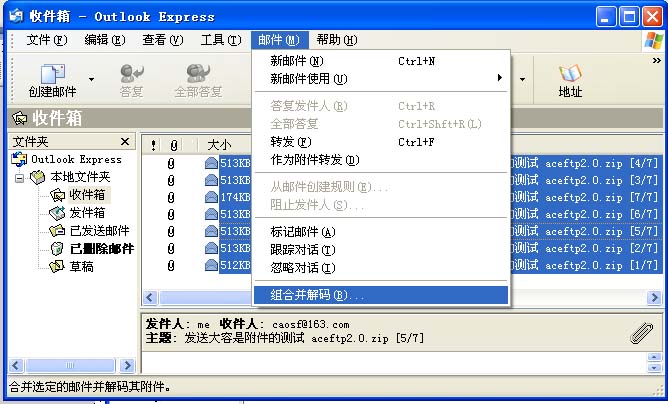Sort by the 大小 column header
The height and width of the screenshot is (404, 668).
click(x=218, y=144)
